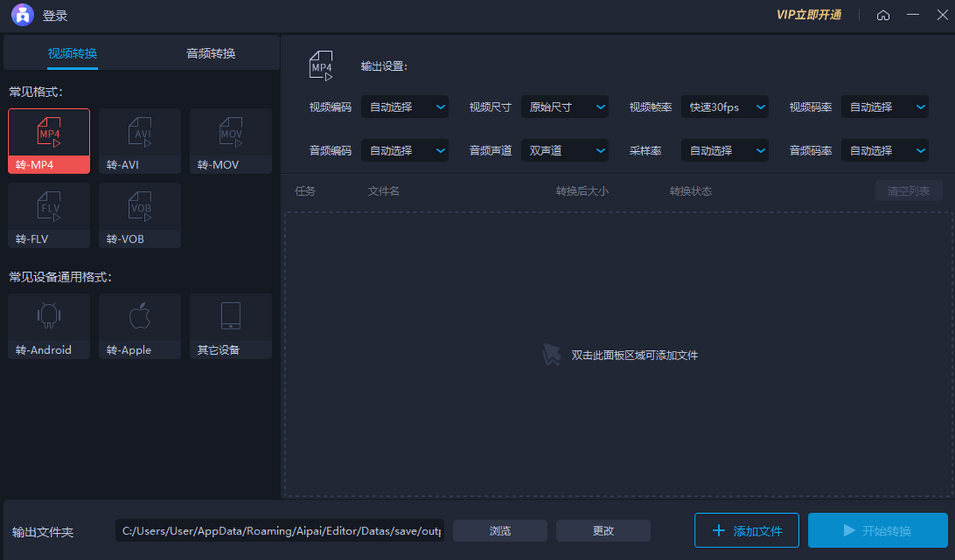Open the 音频码率 dropdown
The height and width of the screenshot is (560, 955).
click(x=885, y=150)
